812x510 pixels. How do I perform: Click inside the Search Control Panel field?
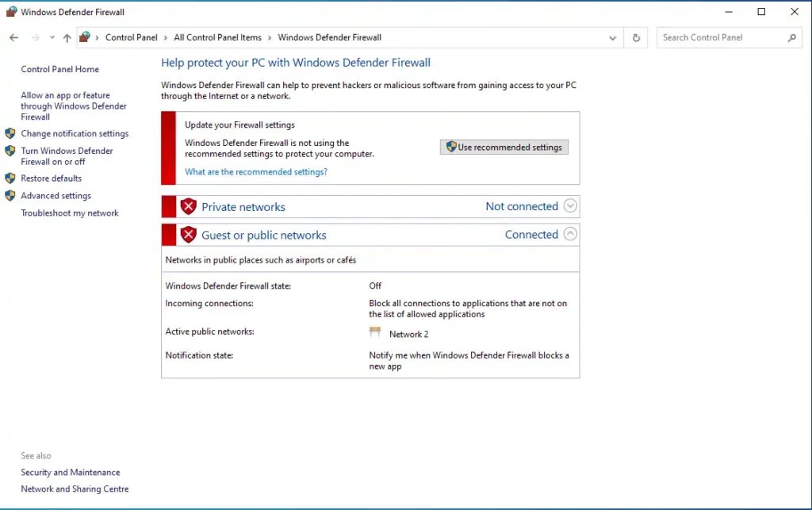tap(720, 37)
